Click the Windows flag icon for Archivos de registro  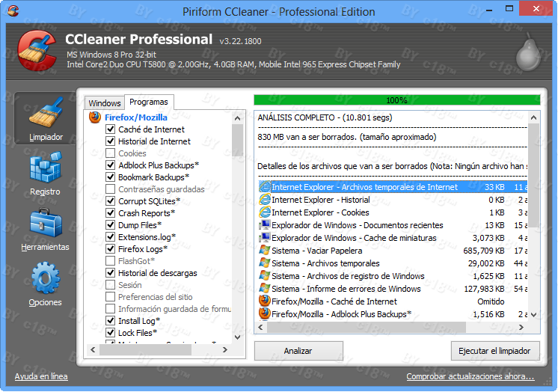tap(265, 276)
